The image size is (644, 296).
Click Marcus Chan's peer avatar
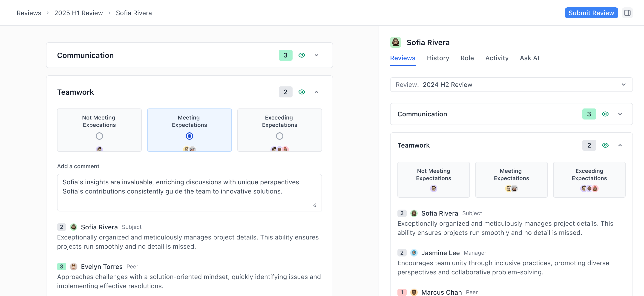coord(414,292)
